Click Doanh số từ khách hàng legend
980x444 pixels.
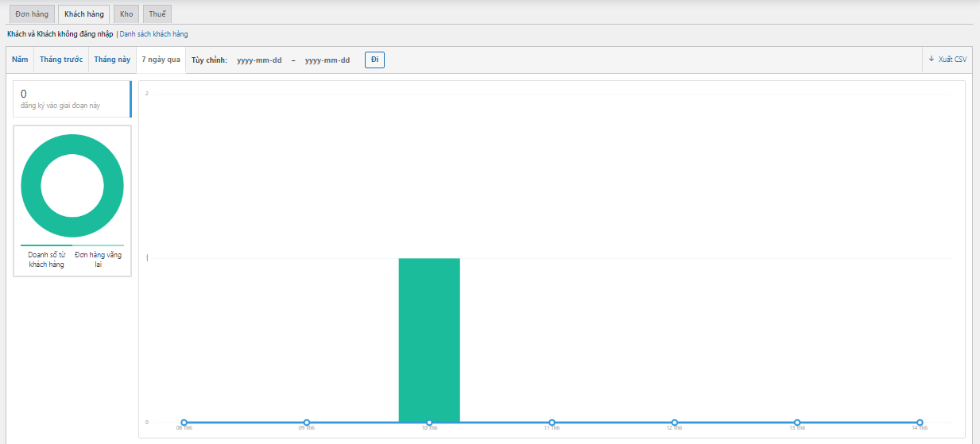(x=46, y=260)
